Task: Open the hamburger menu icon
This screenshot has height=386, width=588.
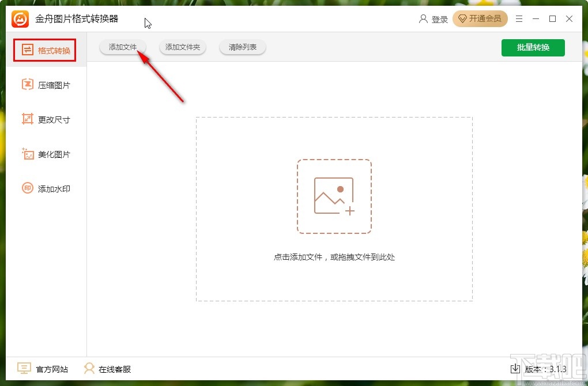Action: coord(518,18)
